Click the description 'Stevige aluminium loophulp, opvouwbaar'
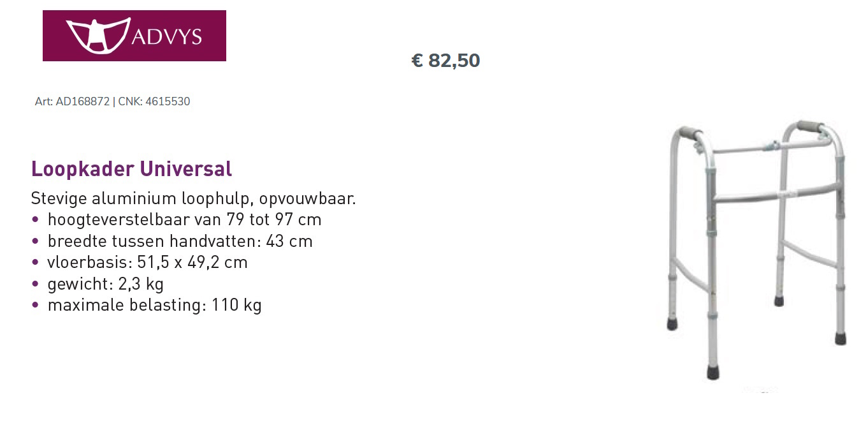This screenshot has width=868, height=430. [x=193, y=198]
